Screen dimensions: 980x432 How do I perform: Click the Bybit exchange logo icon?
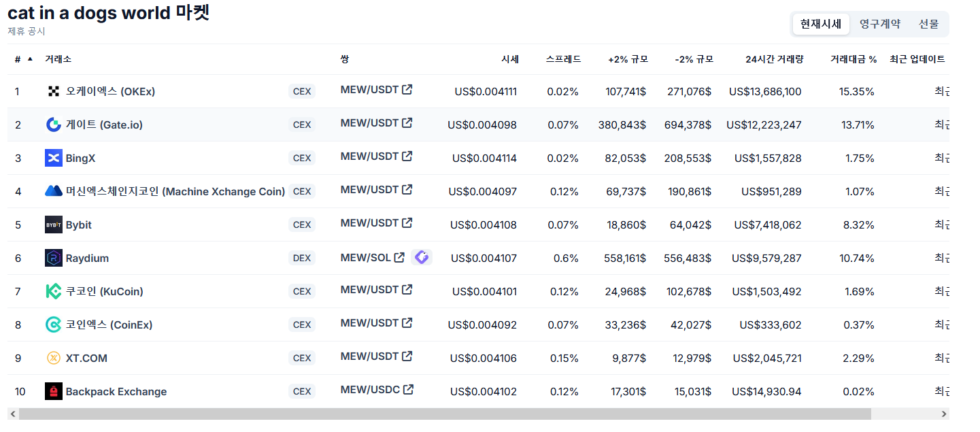point(54,225)
